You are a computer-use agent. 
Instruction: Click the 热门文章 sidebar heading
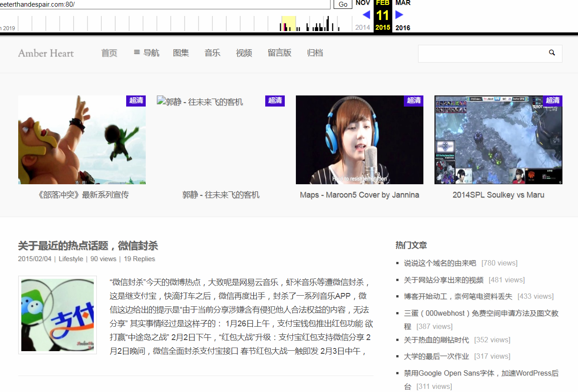click(x=411, y=245)
